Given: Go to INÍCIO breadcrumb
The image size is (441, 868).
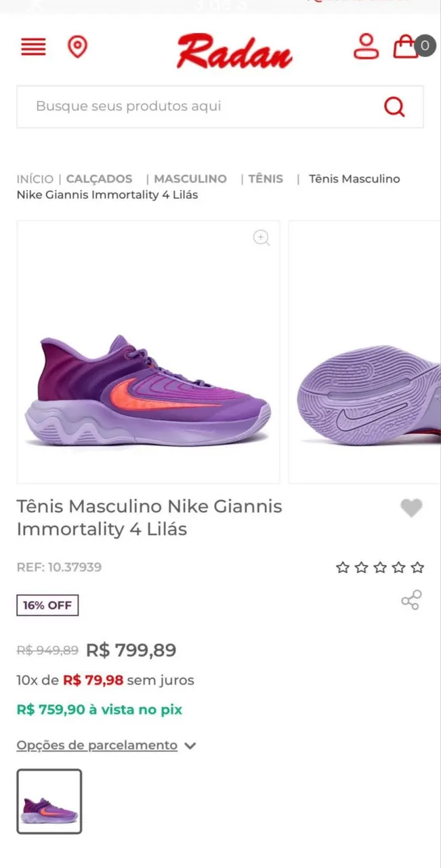Looking at the screenshot, I should tap(35, 179).
